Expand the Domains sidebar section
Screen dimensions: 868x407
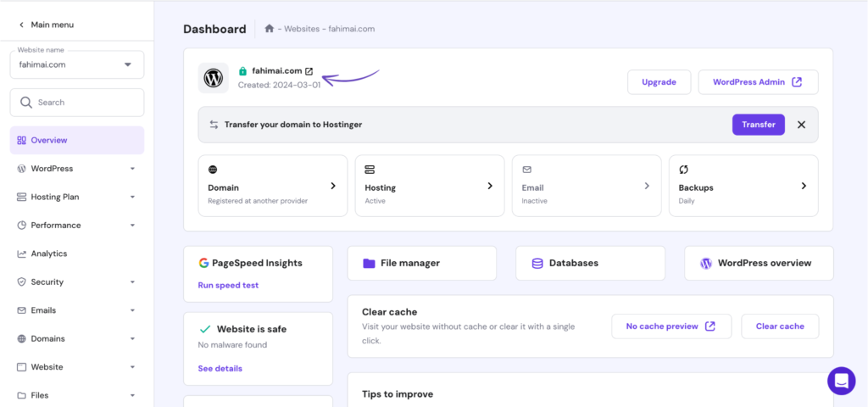point(132,339)
